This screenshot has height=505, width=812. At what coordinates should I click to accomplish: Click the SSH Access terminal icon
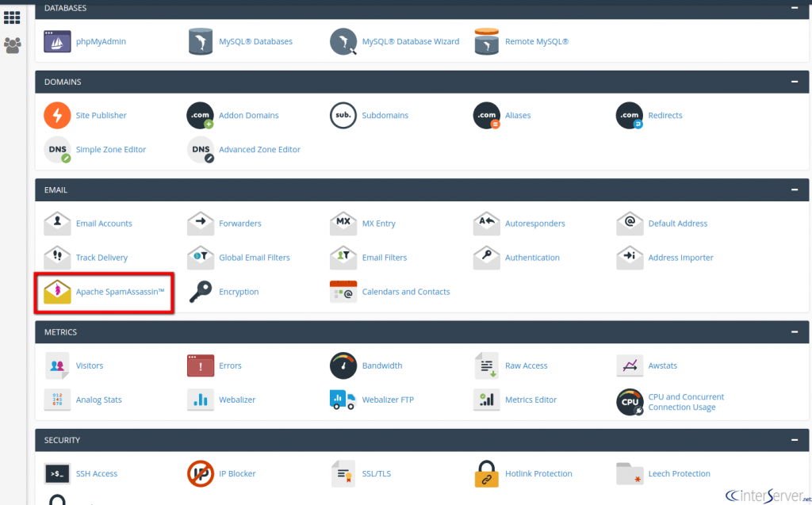[57, 474]
